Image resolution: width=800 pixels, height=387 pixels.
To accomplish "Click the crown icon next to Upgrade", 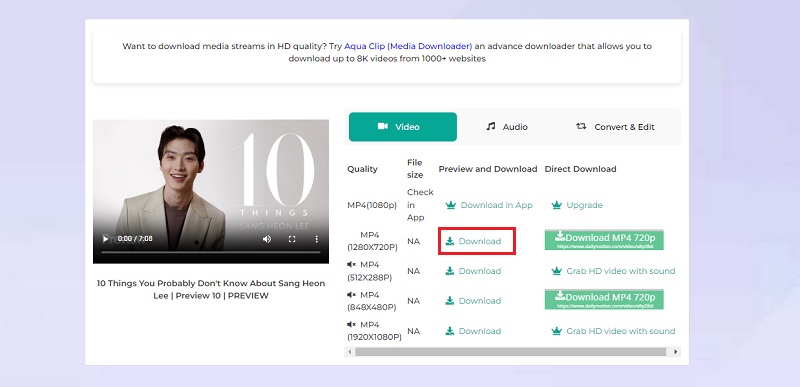I will (557, 205).
